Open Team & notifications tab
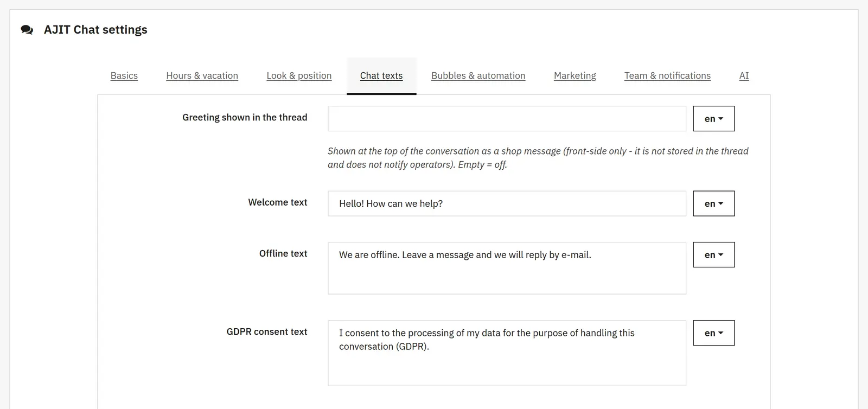The height and width of the screenshot is (409, 868). (667, 75)
